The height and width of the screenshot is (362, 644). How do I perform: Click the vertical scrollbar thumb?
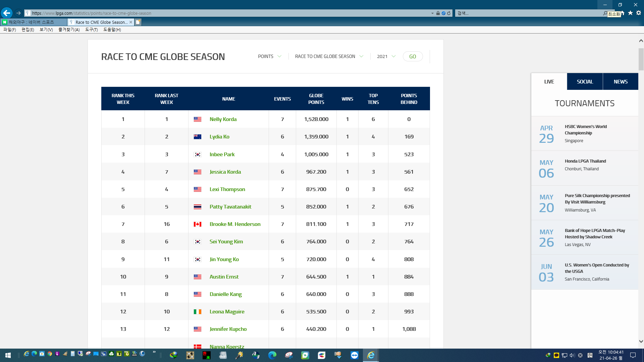[641, 59]
